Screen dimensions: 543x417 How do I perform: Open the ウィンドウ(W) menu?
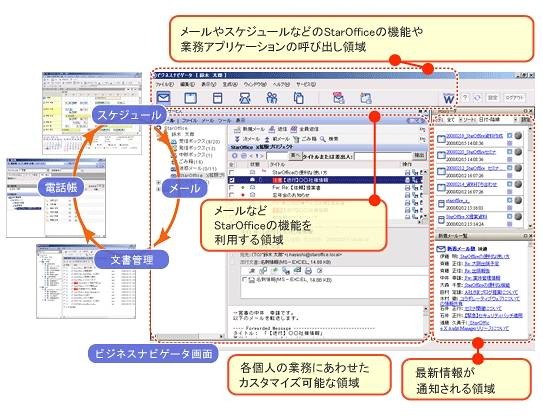(x=256, y=84)
